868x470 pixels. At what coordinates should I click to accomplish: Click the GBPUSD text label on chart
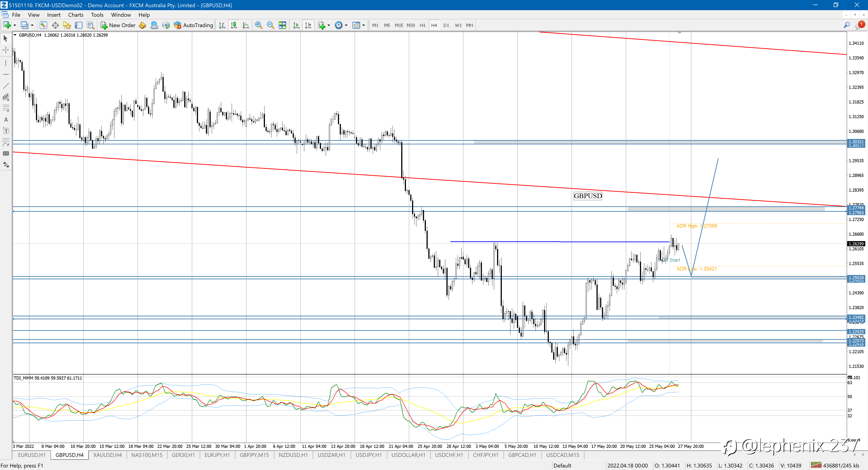(588, 196)
